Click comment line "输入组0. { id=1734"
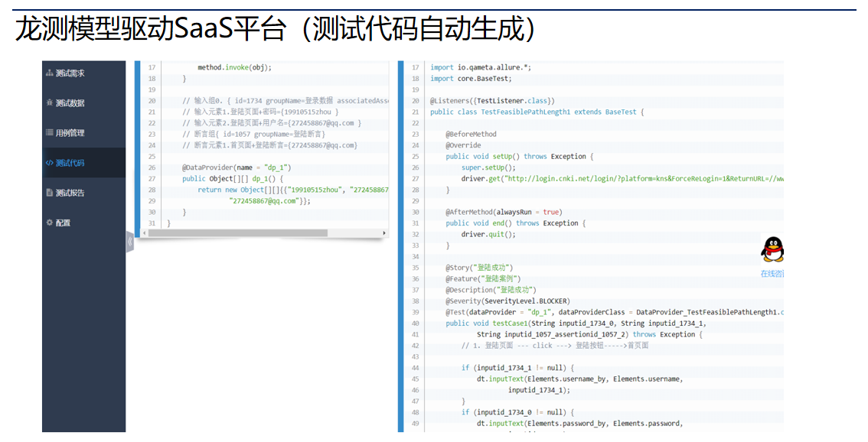Screen dimensions: 868x442 [x=285, y=101]
